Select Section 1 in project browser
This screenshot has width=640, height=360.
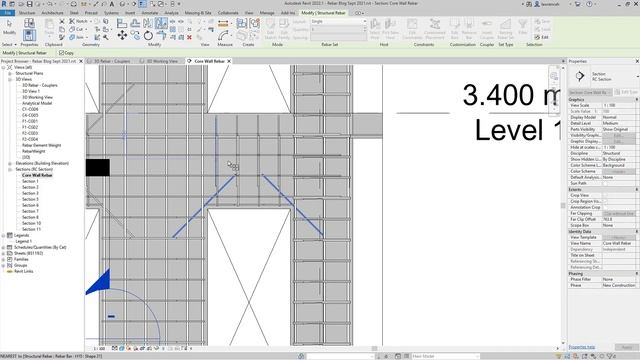(x=30, y=181)
